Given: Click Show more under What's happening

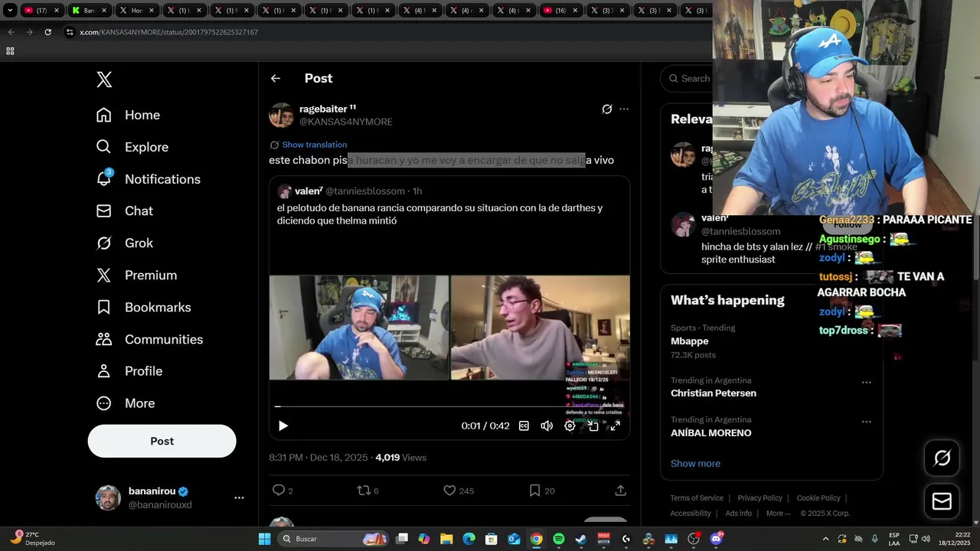Looking at the screenshot, I should tap(695, 464).
